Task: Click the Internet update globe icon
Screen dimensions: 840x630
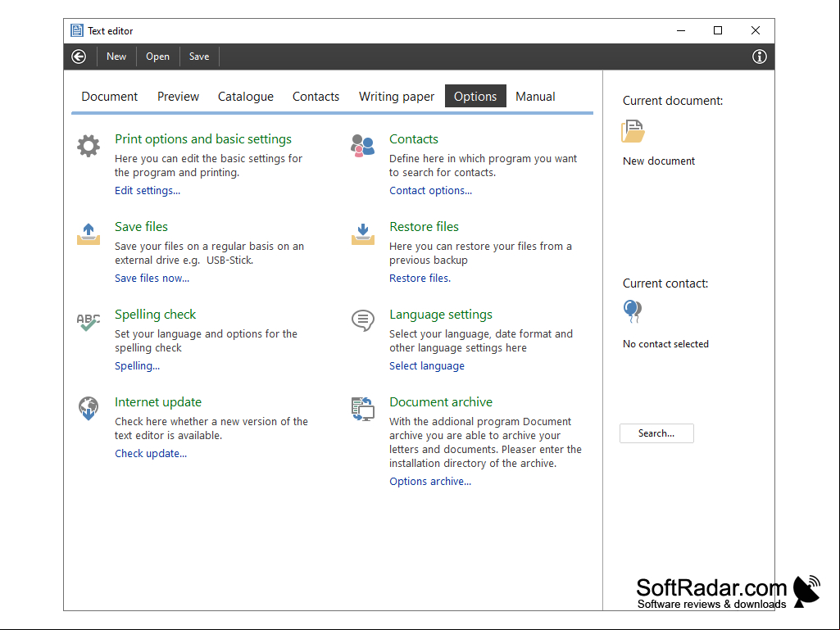Action: click(x=89, y=409)
